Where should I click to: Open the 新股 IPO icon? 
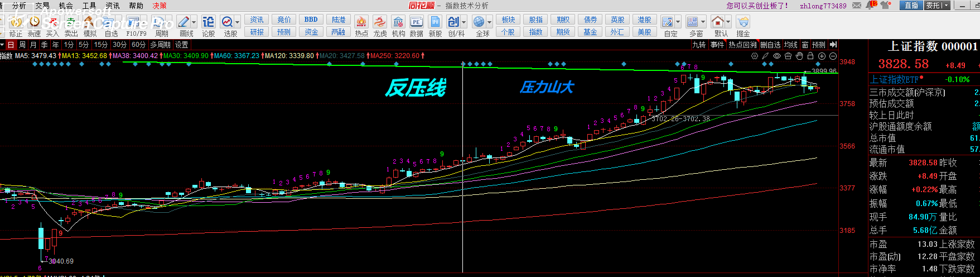(x=435, y=22)
